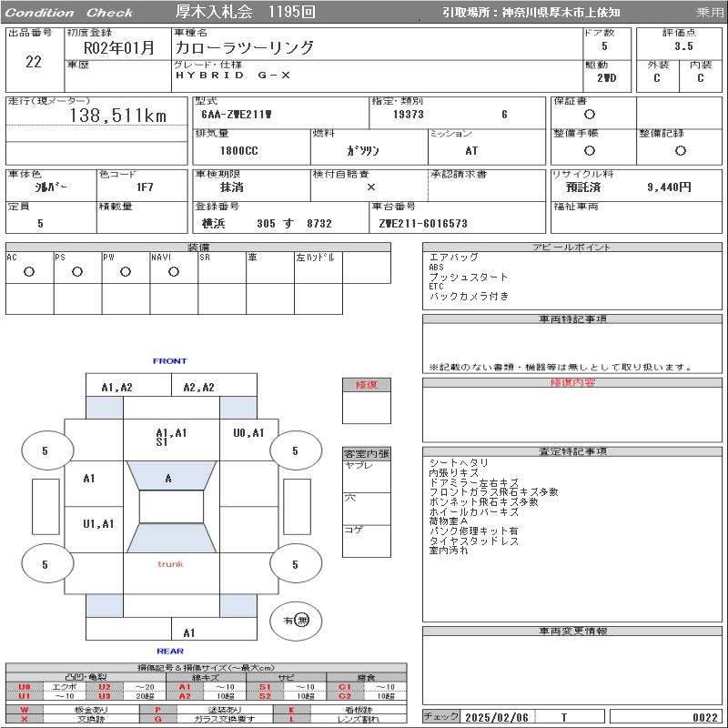728x728 pixels.
Task: Select the rear-right tire circle on diagram
Action: coord(295,564)
